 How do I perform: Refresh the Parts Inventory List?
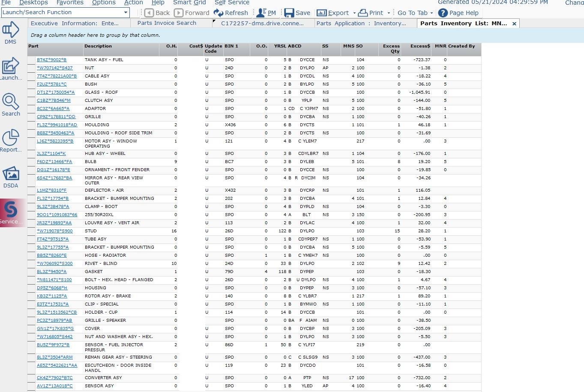[x=231, y=12]
